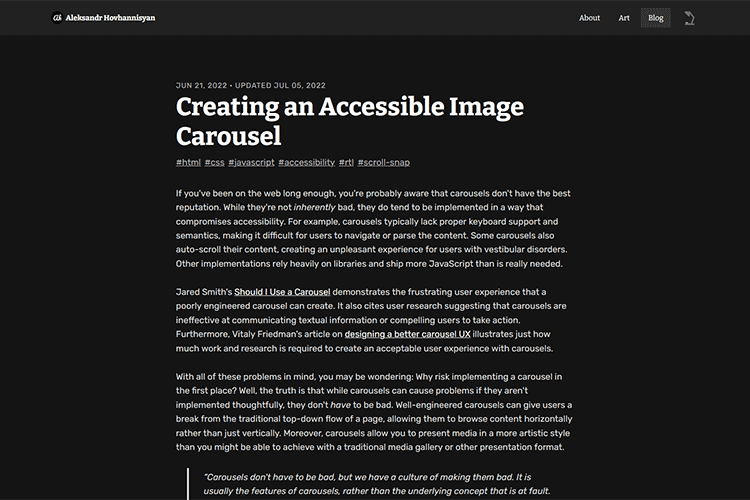Follow the "designing a better carousel UX" link
This screenshot has width=750, height=500.
tap(406, 334)
